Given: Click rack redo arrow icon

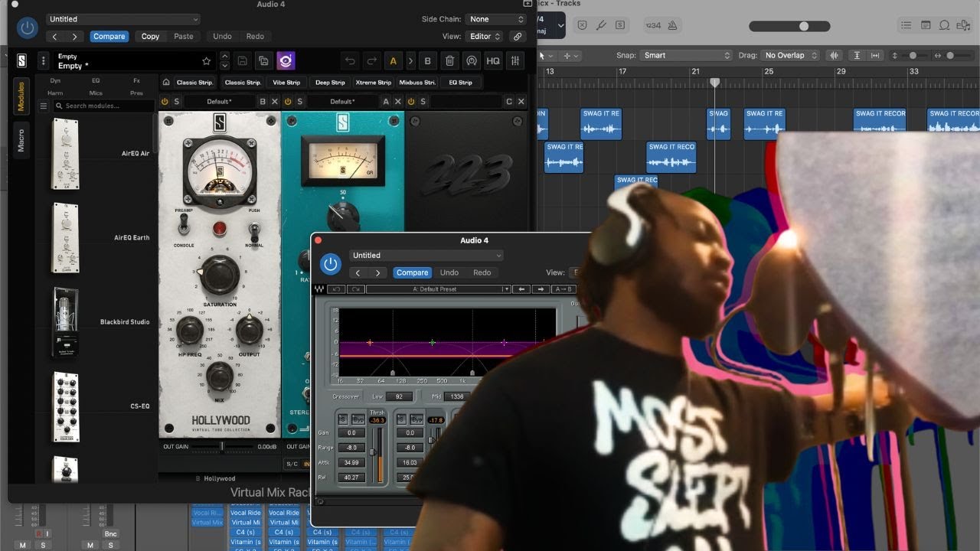Looking at the screenshot, I should pos(371,61).
